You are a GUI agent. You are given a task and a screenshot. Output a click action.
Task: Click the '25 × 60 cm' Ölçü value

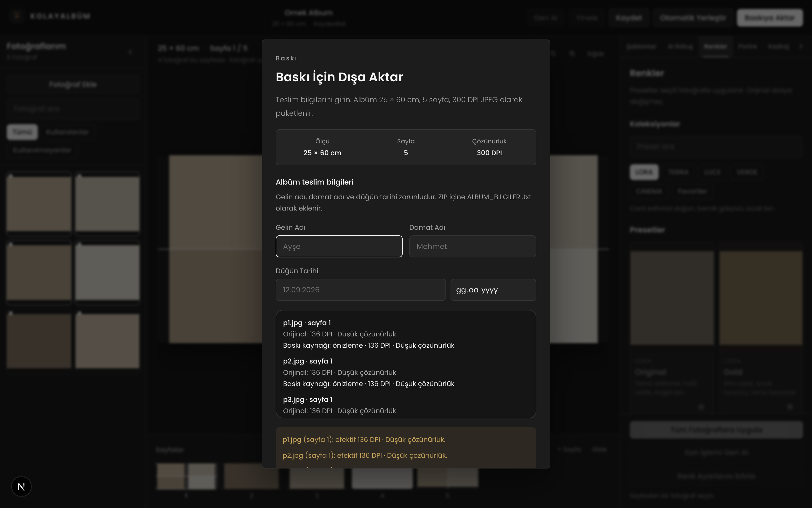[322, 152]
